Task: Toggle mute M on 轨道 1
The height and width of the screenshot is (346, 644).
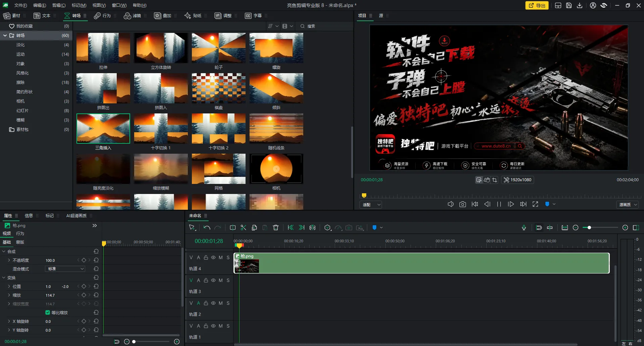Action: [x=221, y=326]
